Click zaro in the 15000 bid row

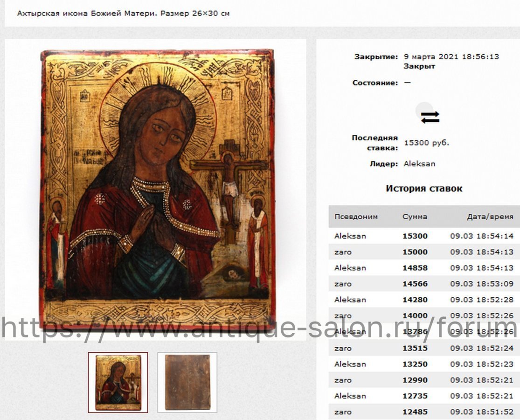pos(343,252)
